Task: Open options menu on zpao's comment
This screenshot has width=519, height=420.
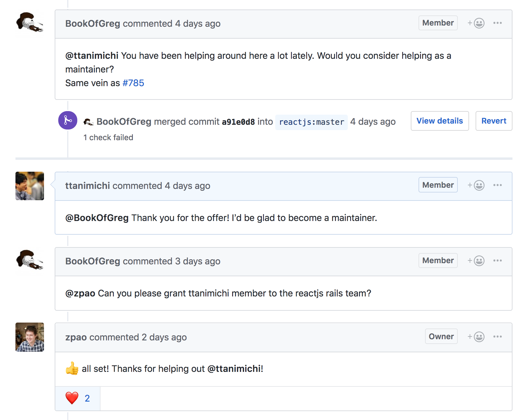Action: coord(497,337)
